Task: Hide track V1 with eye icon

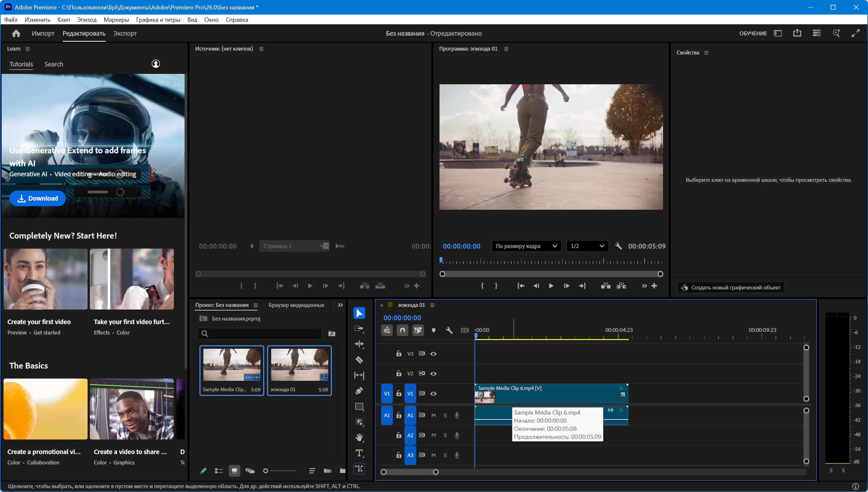Action: click(433, 394)
